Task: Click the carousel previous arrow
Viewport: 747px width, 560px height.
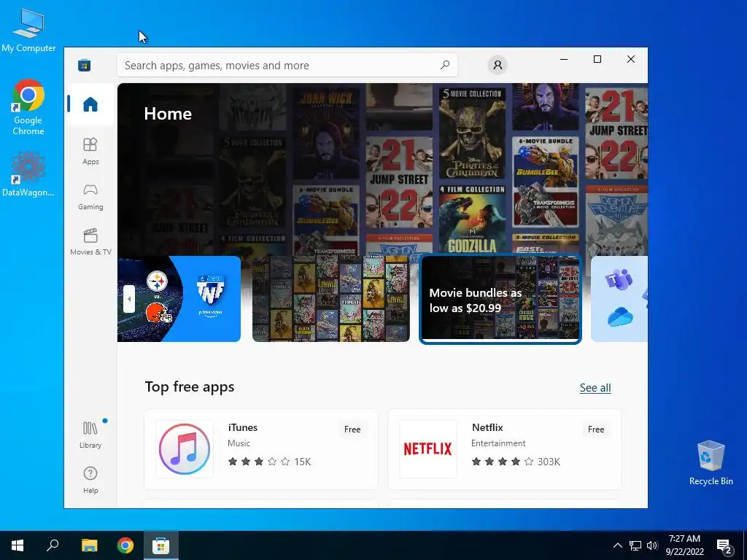Action: [x=128, y=299]
